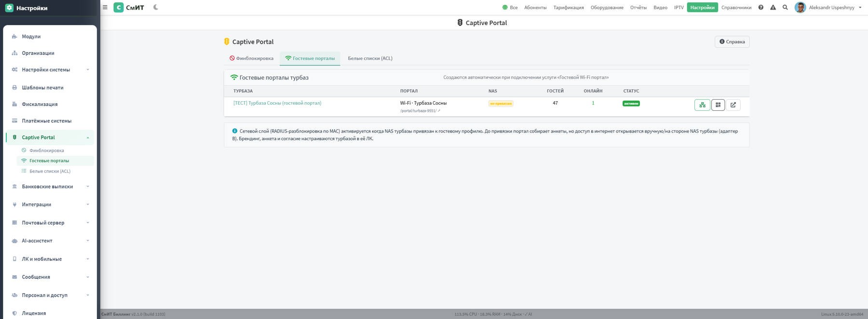Select the Гостевые порталы tab

coord(310,58)
